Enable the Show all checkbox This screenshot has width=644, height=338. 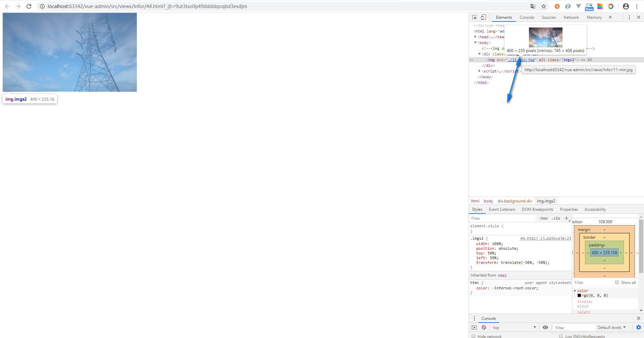pyautogui.click(x=617, y=282)
